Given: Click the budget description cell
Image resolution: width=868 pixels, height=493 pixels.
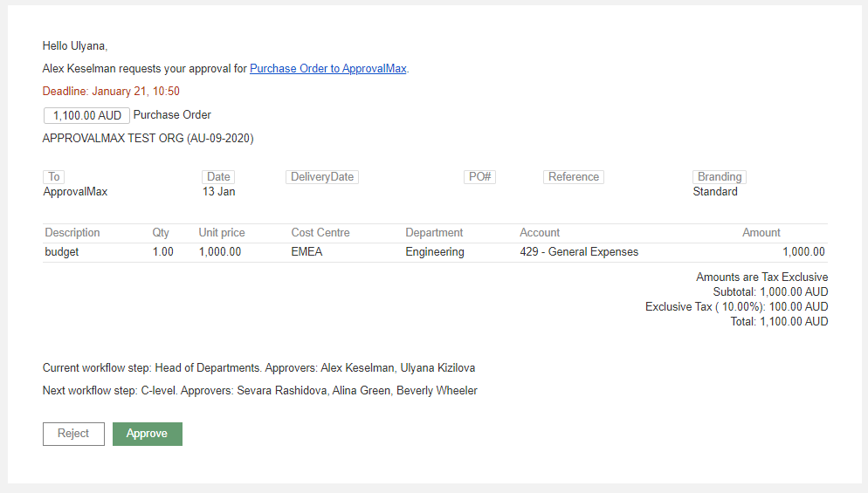Looking at the screenshot, I should tap(61, 252).
